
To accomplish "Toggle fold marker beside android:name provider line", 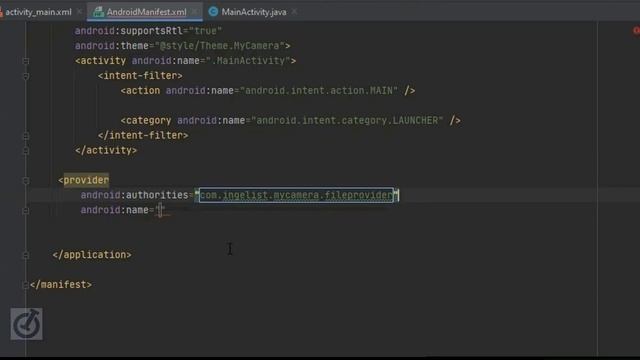I will pyautogui.click(x=26, y=210).
